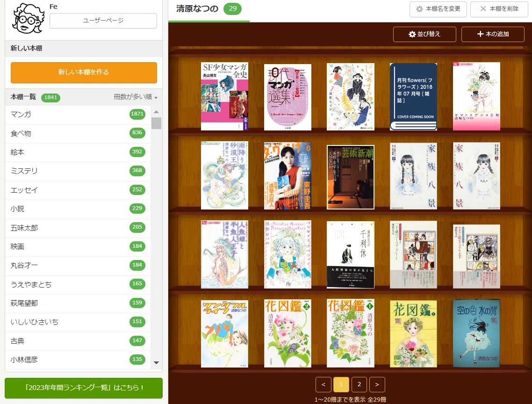Click the shelf list scrollbar down arrow
The image size is (532, 404).
click(x=157, y=362)
